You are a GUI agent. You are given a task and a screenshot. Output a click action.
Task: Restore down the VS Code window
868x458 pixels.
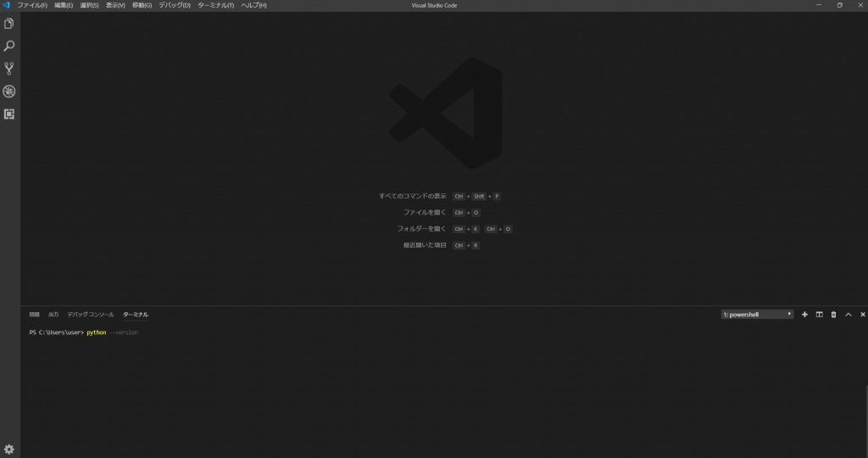[840, 5]
